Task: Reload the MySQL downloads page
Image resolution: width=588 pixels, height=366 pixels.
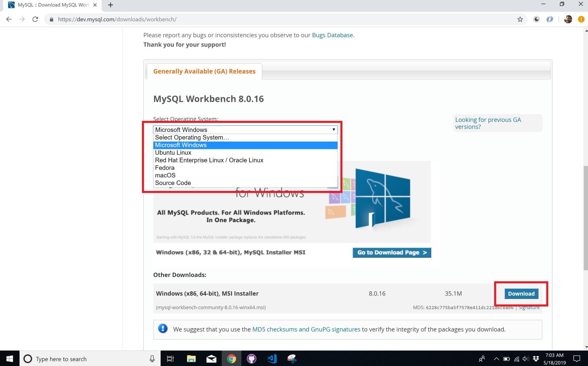Action: pyautogui.click(x=35, y=19)
